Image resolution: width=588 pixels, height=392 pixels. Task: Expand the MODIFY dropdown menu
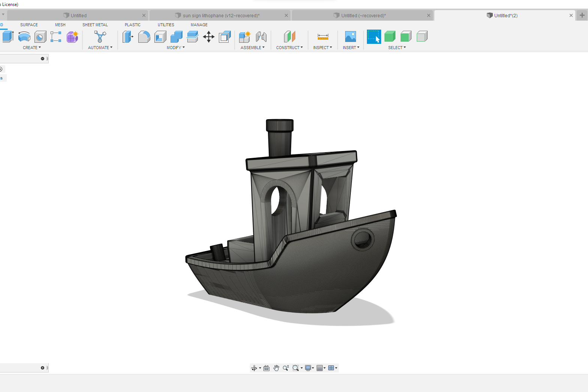(176, 48)
